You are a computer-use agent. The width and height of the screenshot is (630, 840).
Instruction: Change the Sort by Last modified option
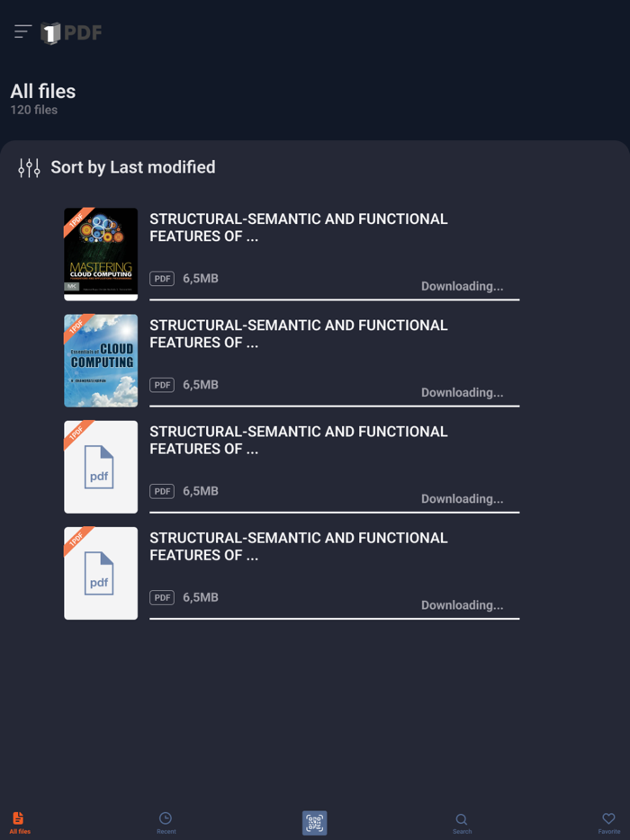click(x=133, y=167)
